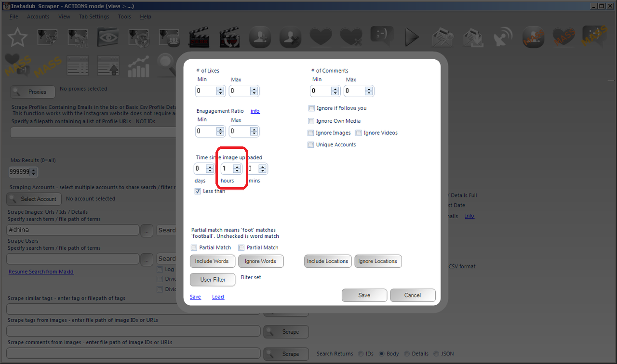
Task: Click the magnifying glass search icon
Action: pyautogui.click(x=167, y=66)
